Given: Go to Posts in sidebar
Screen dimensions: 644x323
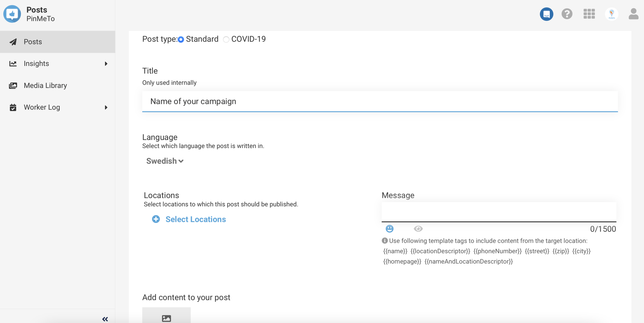Looking at the screenshot, I should pyautogui.click(x=58, y=42).
